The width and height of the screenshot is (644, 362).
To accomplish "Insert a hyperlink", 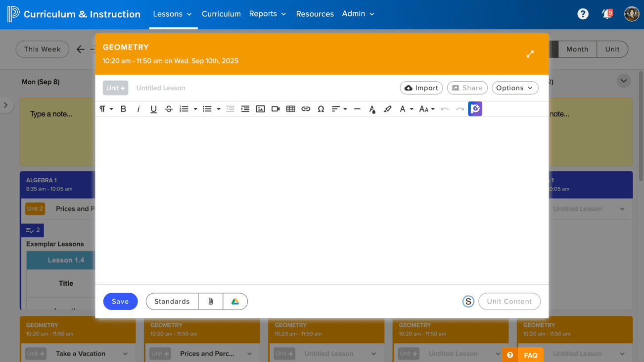I will (306, 109).
